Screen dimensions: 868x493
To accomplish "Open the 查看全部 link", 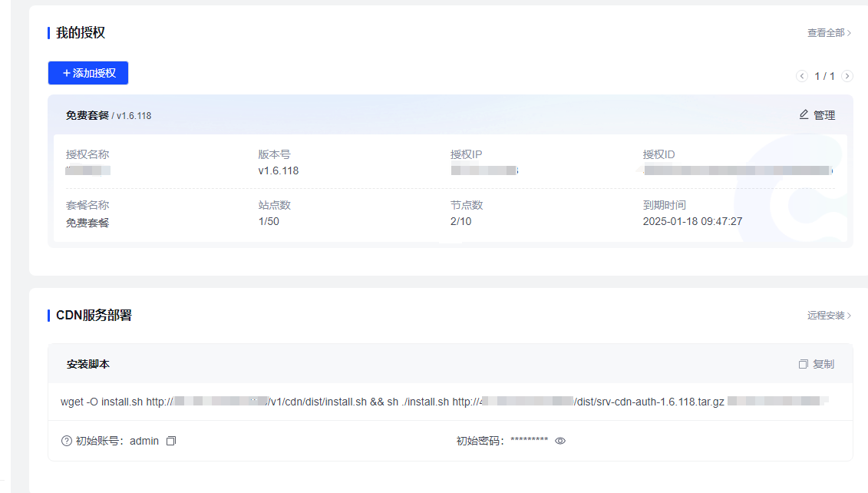I will [829, 33].
